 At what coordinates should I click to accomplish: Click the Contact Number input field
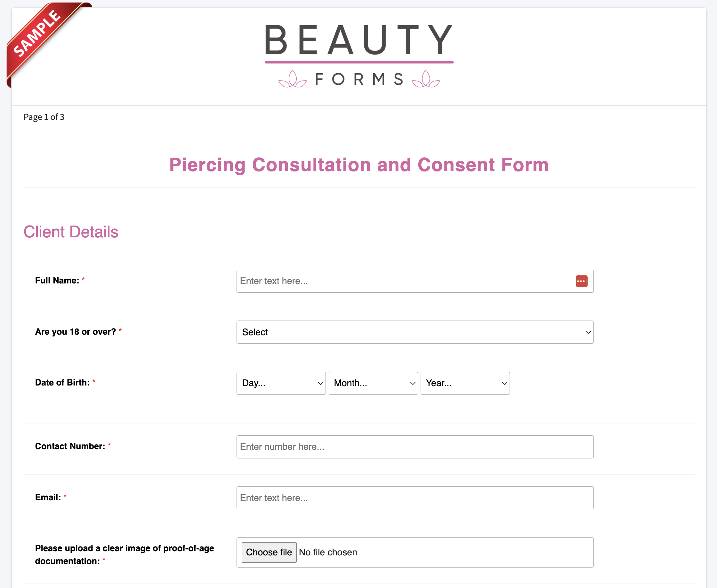click(x=415, y=446)
